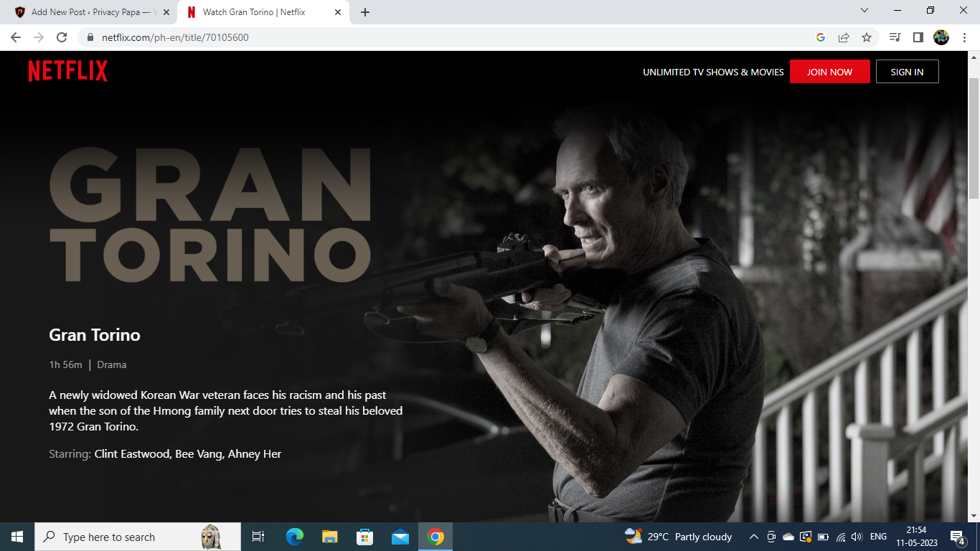Viewport: 980px width, 551px height.
Task: Click Clint Eastwood in the starring list
Action: 132,454
